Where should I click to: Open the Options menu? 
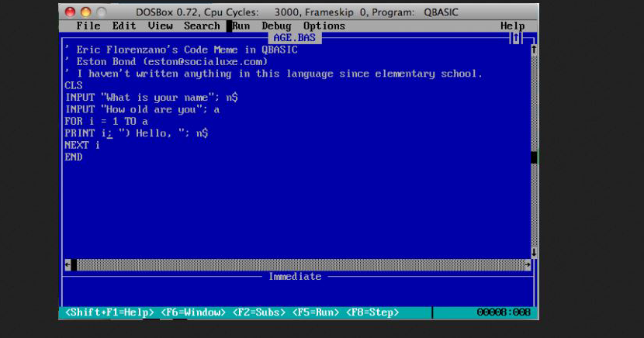tap(324, 26)
